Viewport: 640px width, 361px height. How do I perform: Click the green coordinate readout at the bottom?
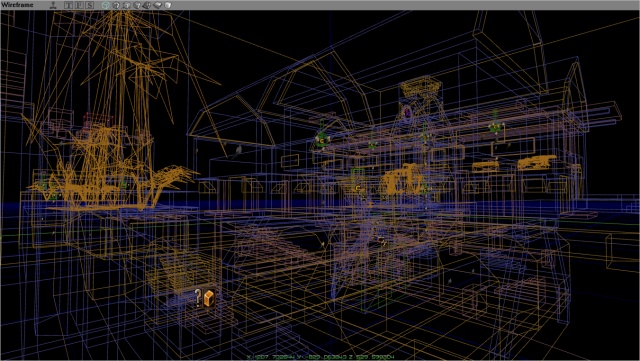click(x=320, y=357)
